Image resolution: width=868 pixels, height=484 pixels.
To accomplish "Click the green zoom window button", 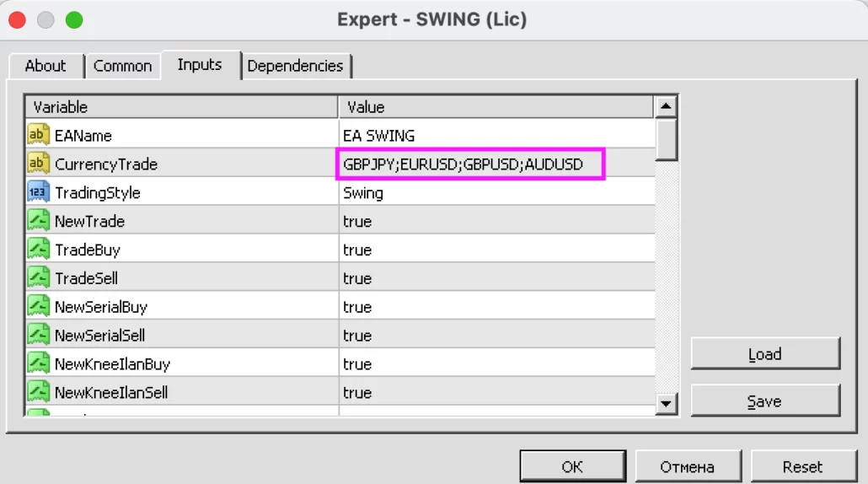I will 74,20.
